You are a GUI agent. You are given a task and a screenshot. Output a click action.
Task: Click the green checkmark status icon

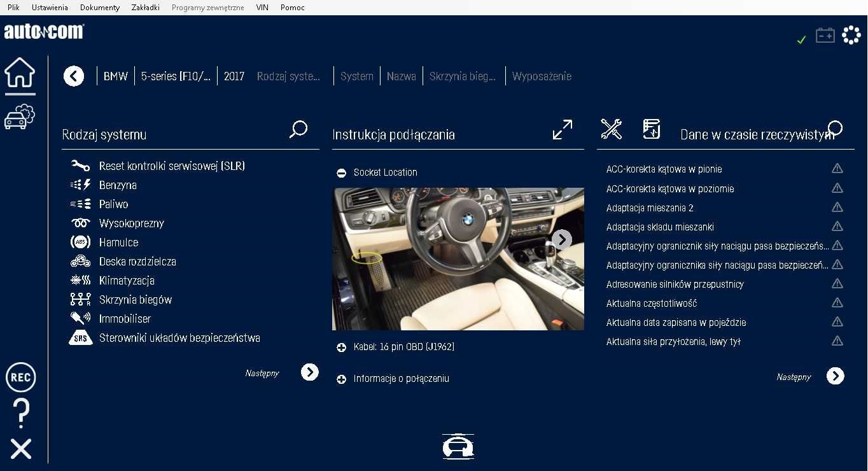802,39
